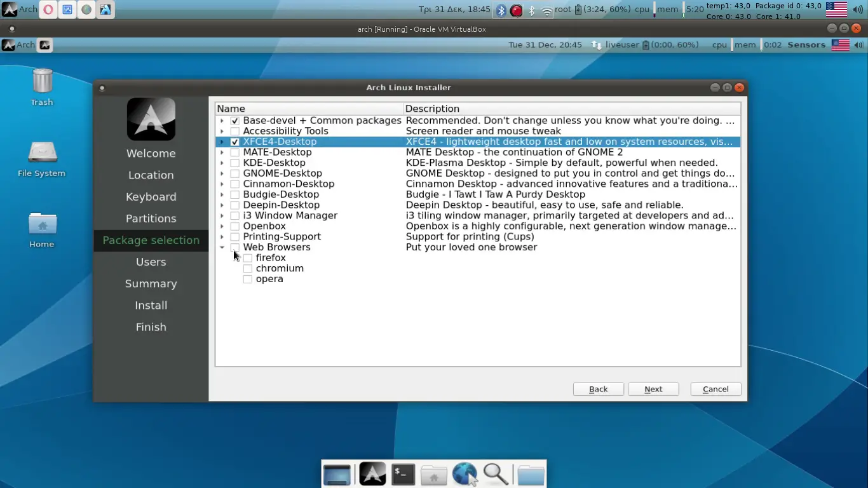Launch the Opera icon in the top panel

pyautogui.click(x=48, y=9)
